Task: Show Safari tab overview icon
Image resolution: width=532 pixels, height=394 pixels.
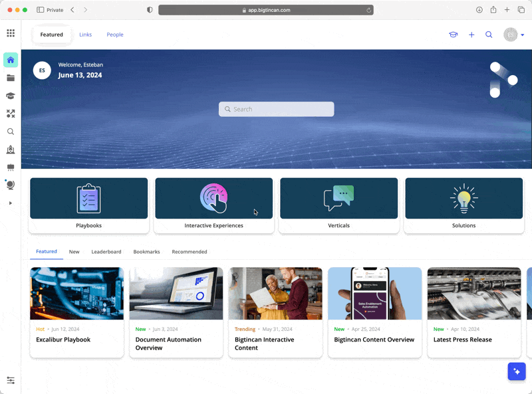Action: (x=521, y=10)
